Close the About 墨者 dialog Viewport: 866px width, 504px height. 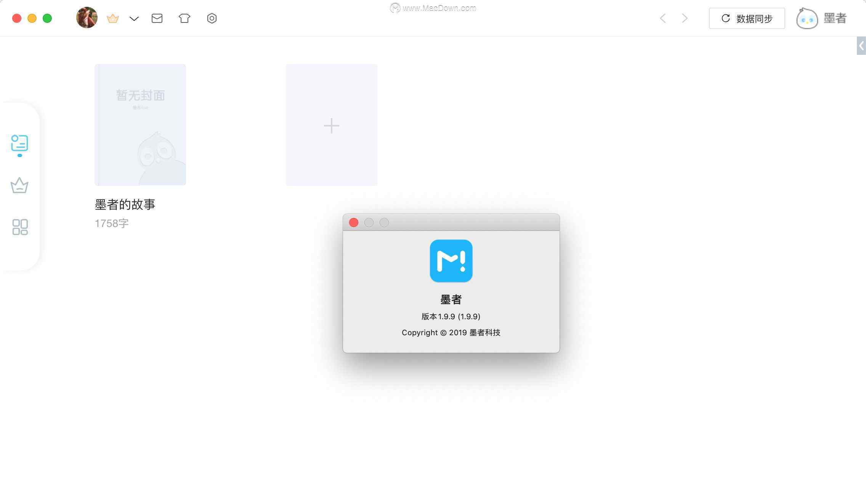pyautogui.click(x=354, y=222)
